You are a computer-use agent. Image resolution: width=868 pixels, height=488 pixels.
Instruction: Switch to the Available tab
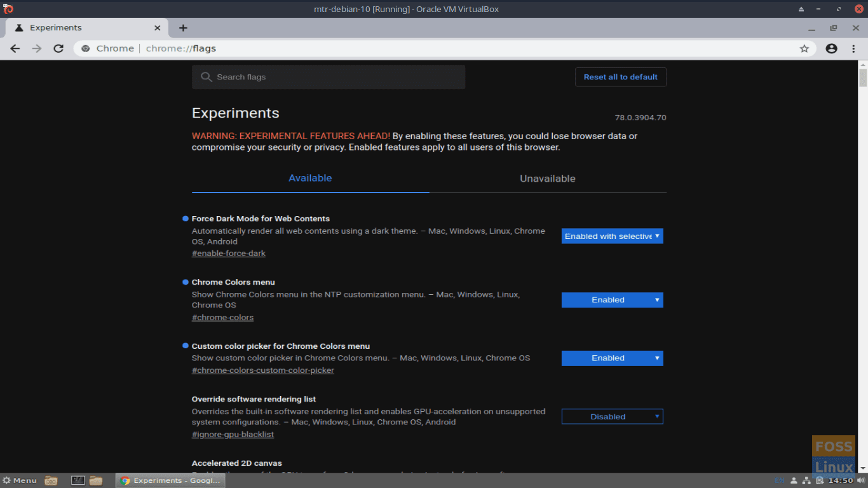[x=310, y=179]
